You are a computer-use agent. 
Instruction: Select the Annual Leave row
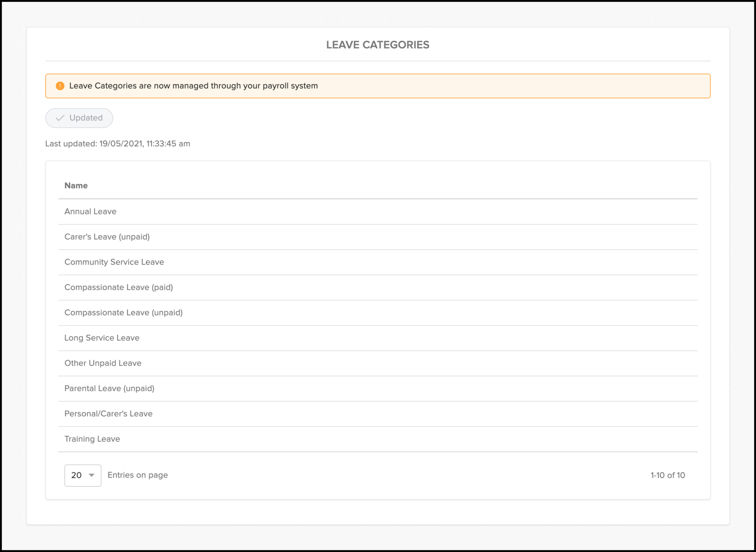coord(90,211)
